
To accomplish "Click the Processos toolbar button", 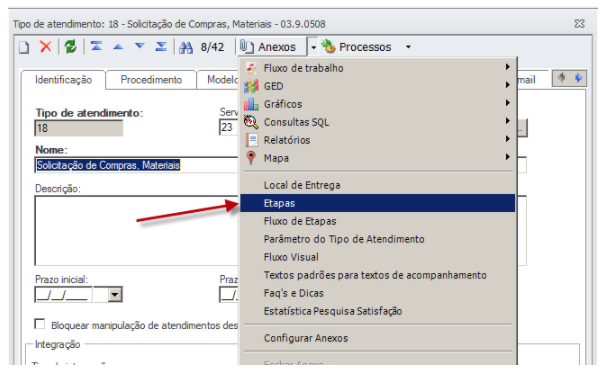I will point(356,47).
